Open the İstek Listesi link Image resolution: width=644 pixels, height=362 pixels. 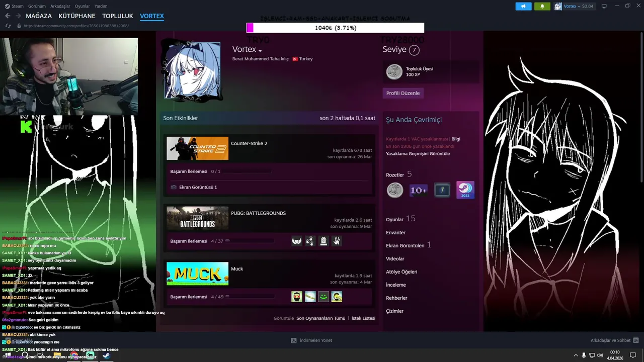pos(363,318)
